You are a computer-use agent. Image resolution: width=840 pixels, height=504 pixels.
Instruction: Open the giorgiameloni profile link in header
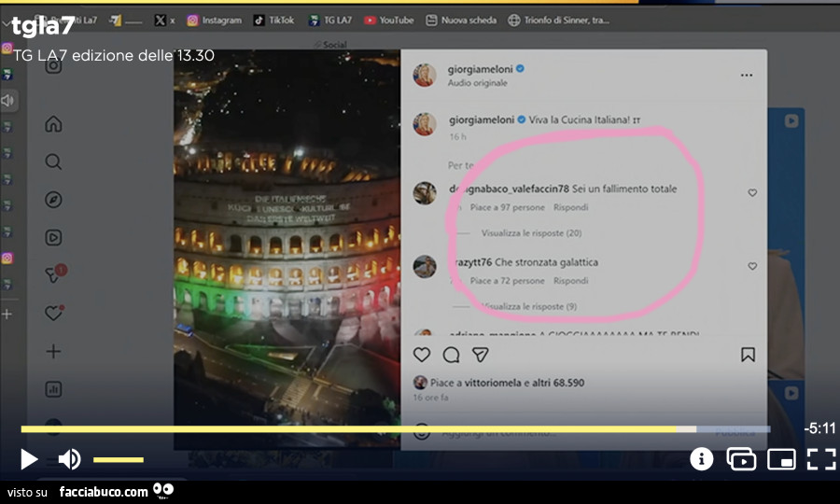coord(480,68)
